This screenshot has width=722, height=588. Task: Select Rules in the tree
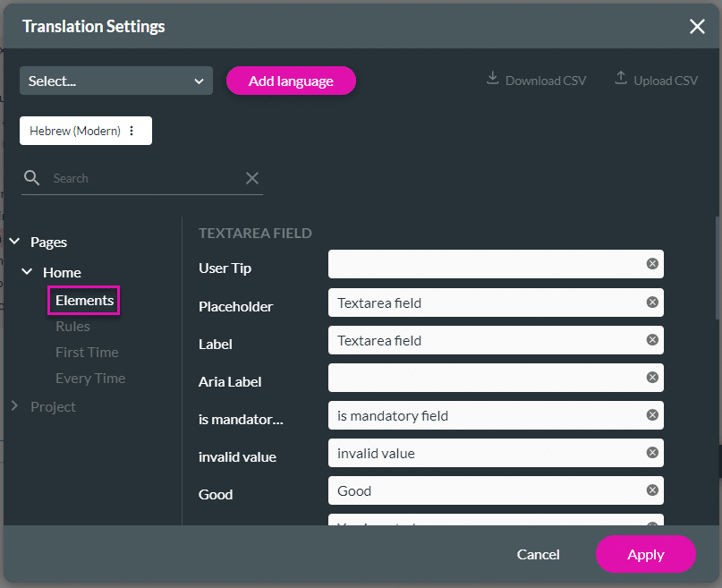coord(72,327)
